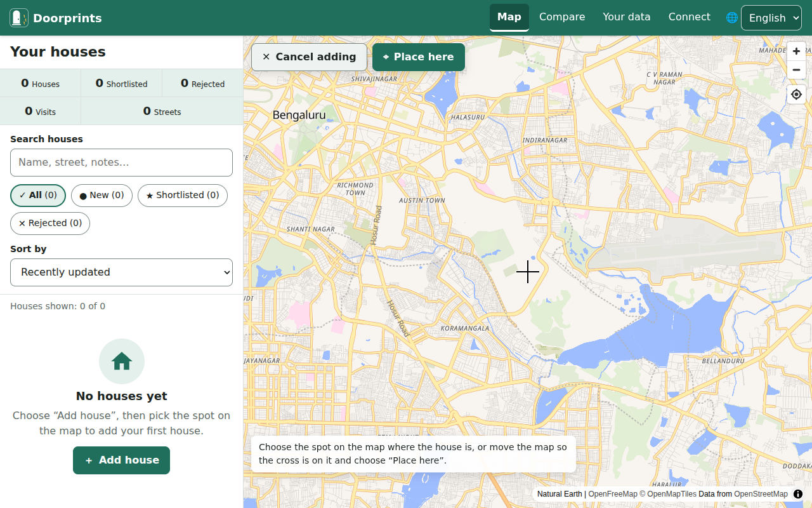The image size is (812, 508).
Task: Open the OpenStreetMap attribution link
Action: (761, 494)
